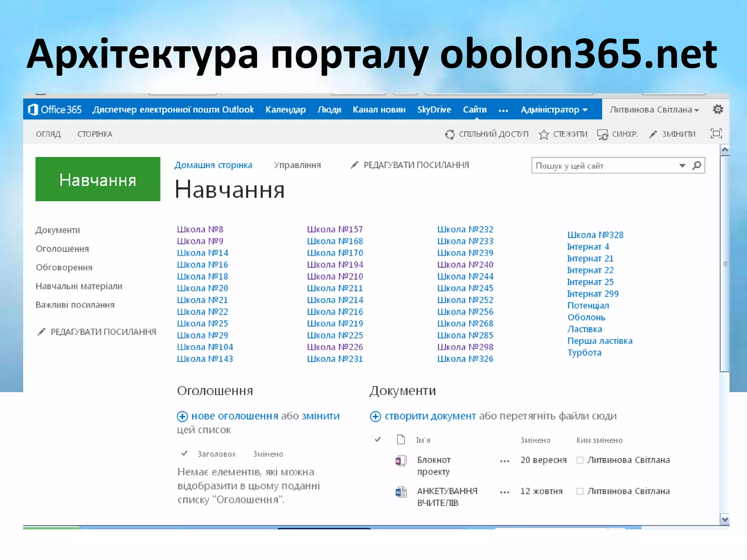
Task: Click pencil icon in the left sidebar
Action: (42, 332)
